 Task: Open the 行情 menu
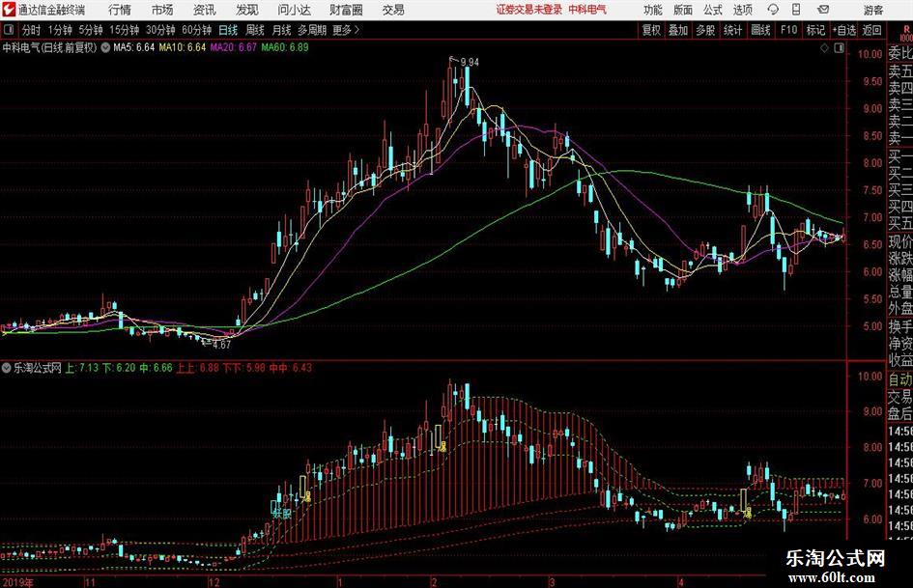120,10
